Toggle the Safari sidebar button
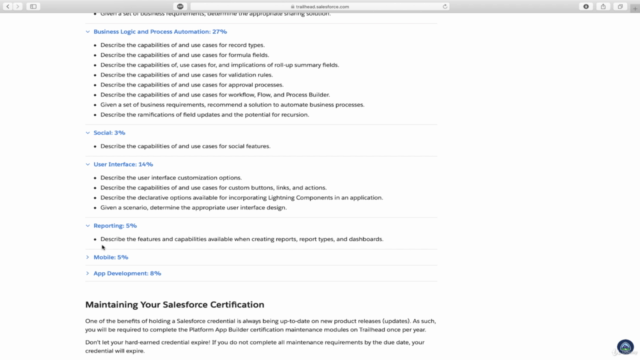Image resolution: width=640 pixels, height=360 pixels. pos(33,7)
